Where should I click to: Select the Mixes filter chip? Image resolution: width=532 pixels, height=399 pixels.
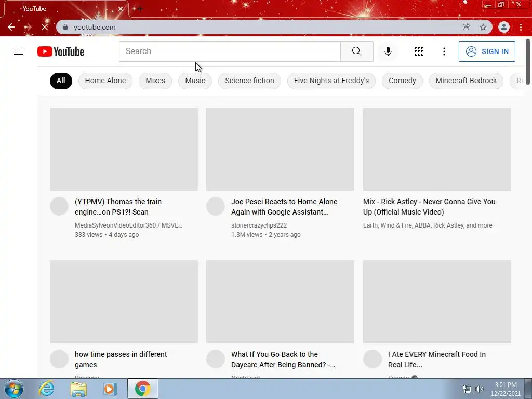coord(155,81)
